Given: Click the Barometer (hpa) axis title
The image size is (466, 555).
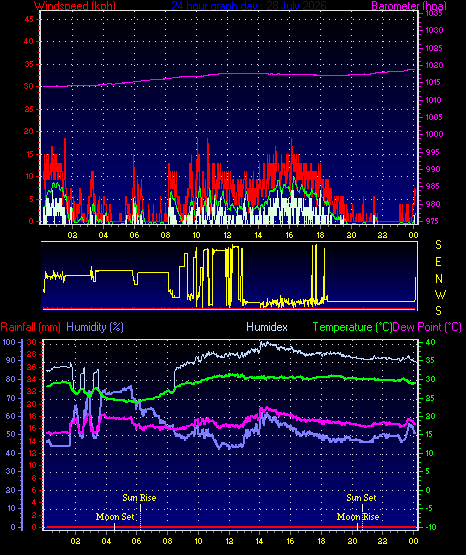Looking at the screenshot, I should (x=409, y=6).
